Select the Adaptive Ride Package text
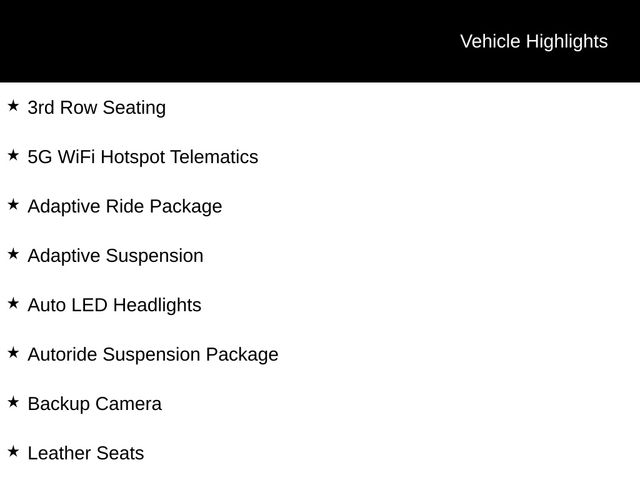The width and height of the screenshot is (640, 480). pyautogui.click(x=125, y=207)
